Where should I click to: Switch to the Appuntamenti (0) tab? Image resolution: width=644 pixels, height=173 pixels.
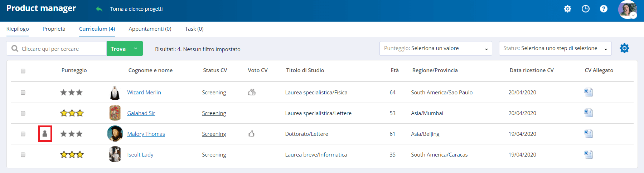pos(150,29)
